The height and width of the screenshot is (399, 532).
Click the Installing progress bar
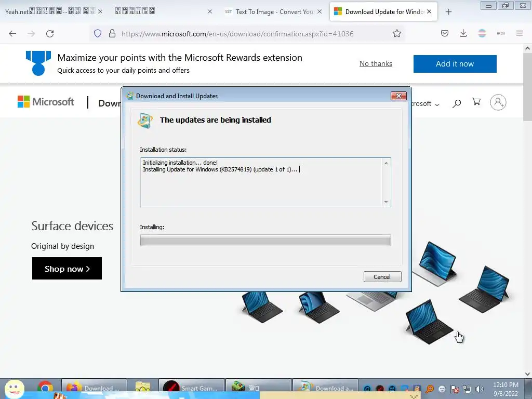coord(265,240)
